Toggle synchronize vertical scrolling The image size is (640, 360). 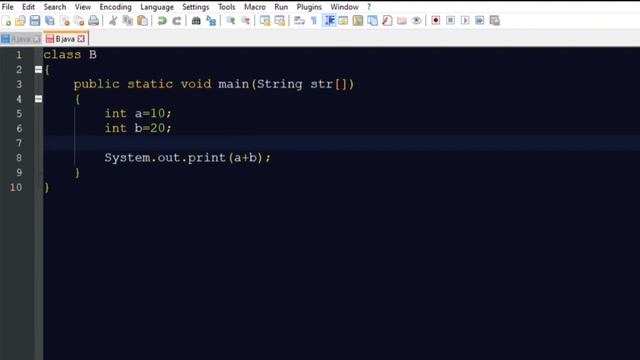point(265,20)
